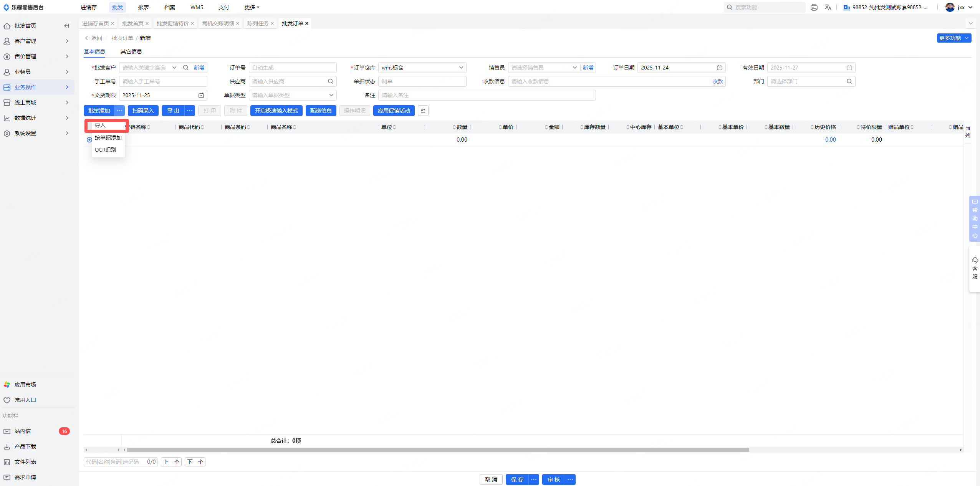Click the column settings icon beside 应用促销活动
The height and width of the screenshot is (486, 980).
[x=423, y=111]
